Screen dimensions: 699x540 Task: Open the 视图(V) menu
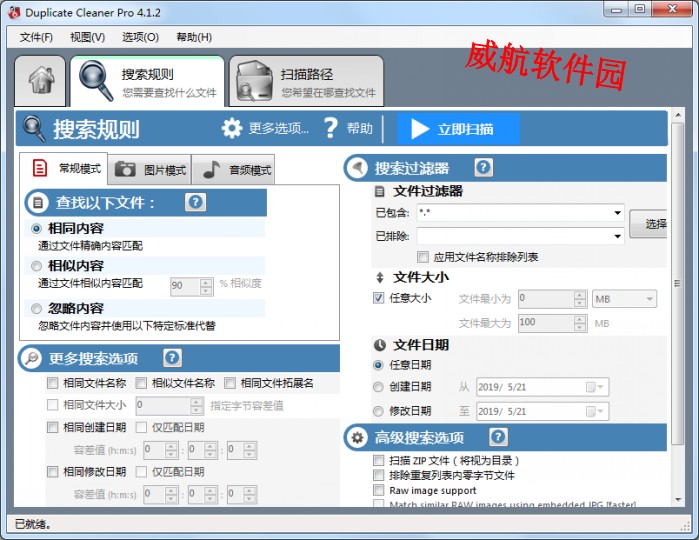pos(88,37)
